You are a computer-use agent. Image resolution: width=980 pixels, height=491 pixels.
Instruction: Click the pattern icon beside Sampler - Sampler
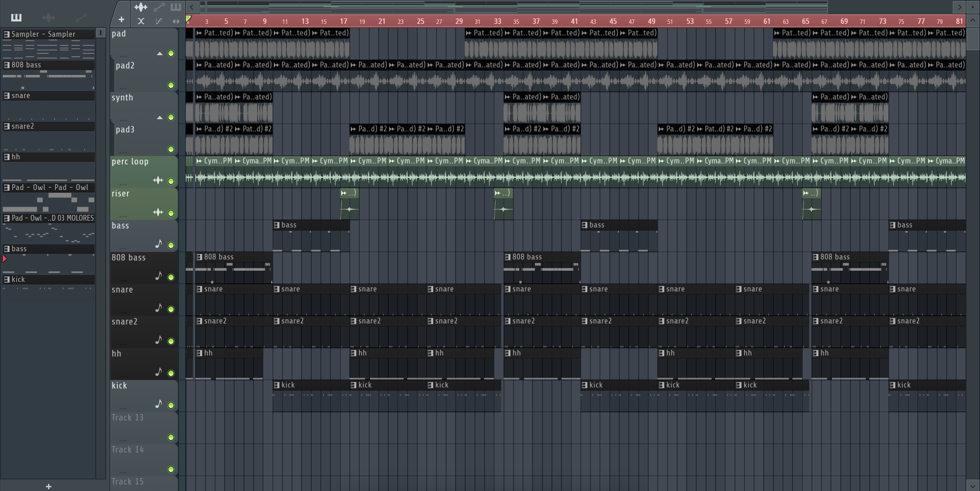tap(6, 34)
